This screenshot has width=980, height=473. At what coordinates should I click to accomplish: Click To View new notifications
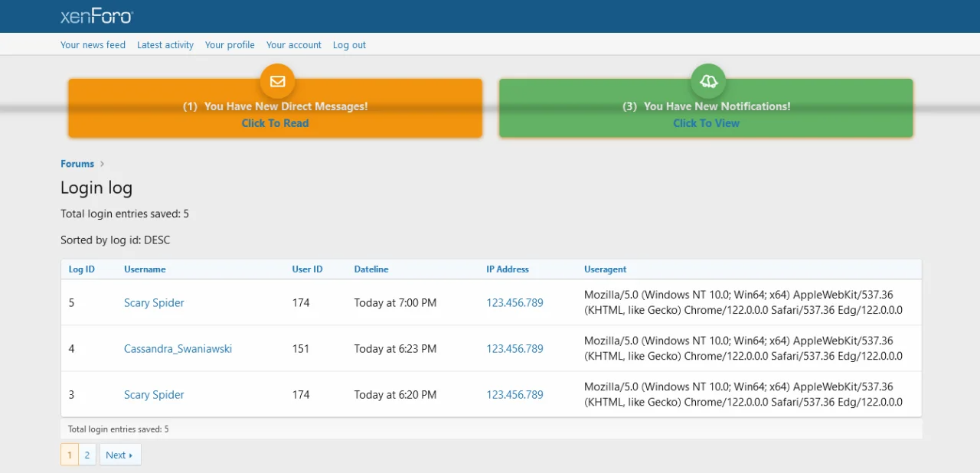click(x=706, y=123)
